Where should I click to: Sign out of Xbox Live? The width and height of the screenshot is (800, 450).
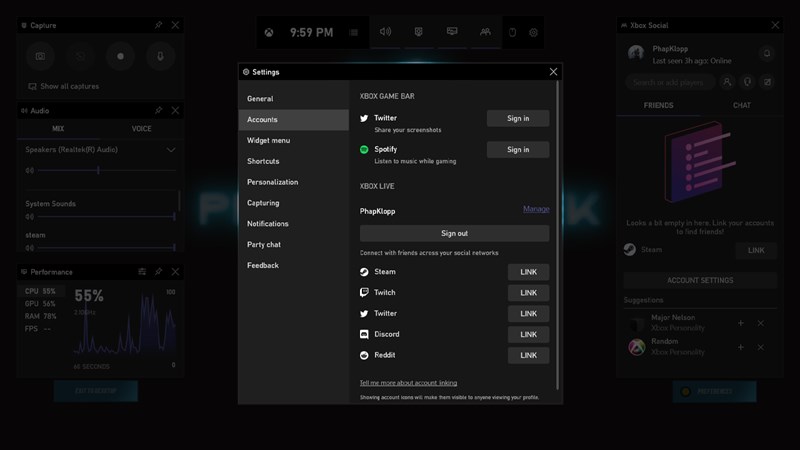(454, 233)
